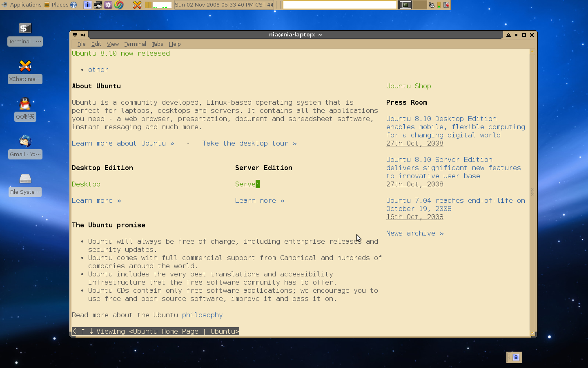Select the terminal window in panel pager
The width and height of the screenshot is (588, 368).
[405, 5]
